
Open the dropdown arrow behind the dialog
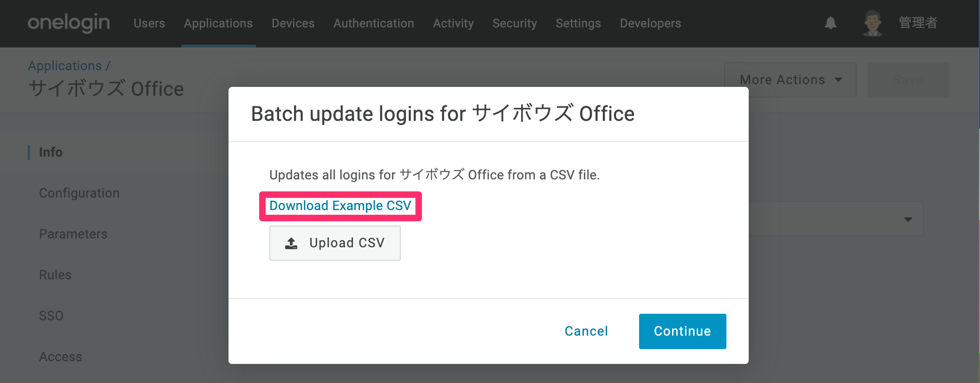coord(908,219)
